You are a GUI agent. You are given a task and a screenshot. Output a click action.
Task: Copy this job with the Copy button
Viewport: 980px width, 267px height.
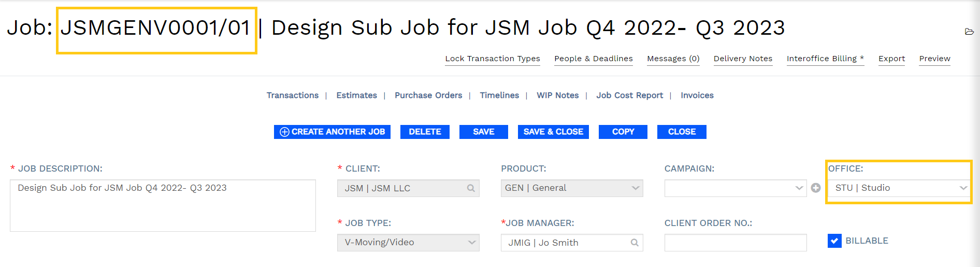(623, 132)
